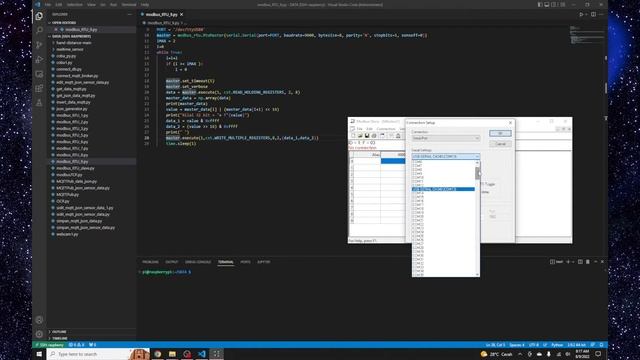Kill the terminal with the trash icon

(x=587, y=262)
